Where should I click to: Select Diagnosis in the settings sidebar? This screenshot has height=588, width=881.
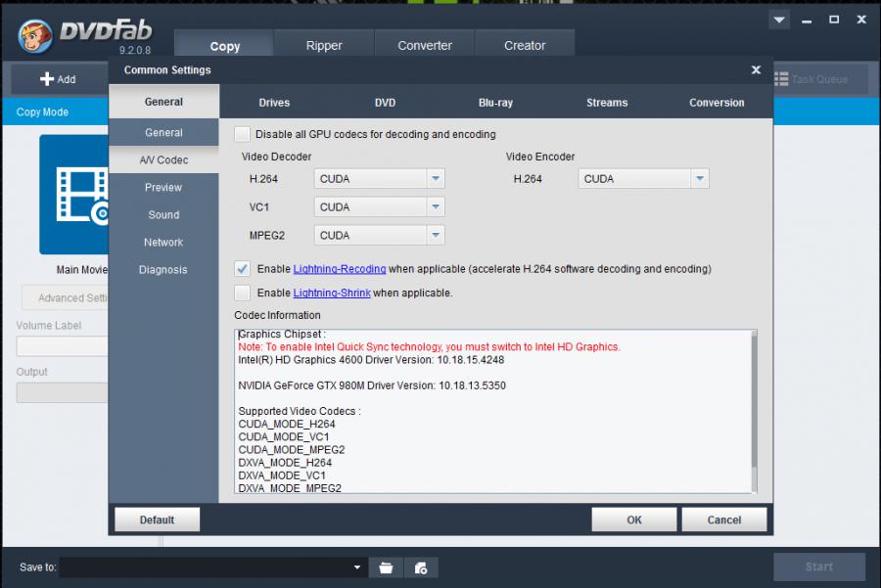pos(163,270)
